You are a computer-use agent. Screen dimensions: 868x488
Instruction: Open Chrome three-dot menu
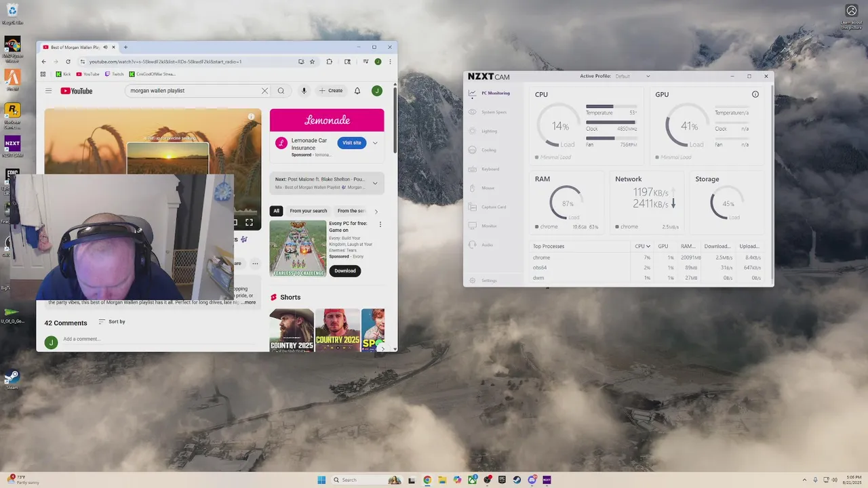coord(390,62)
